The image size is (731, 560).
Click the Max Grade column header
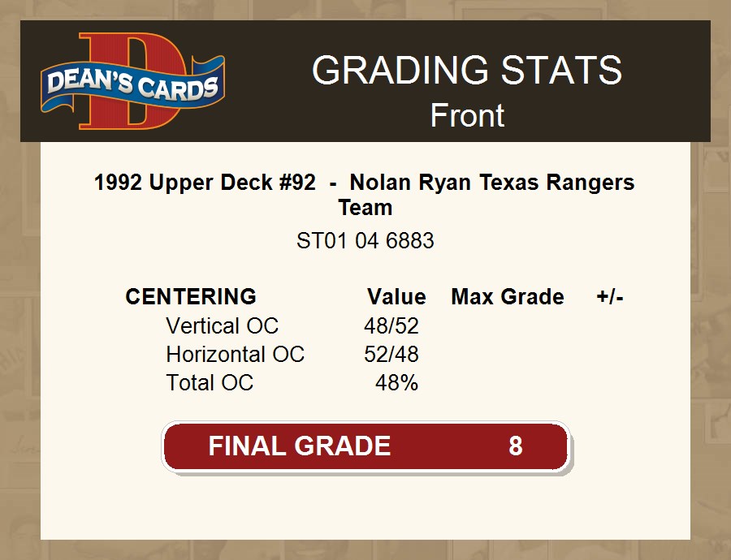pos(508,297)
